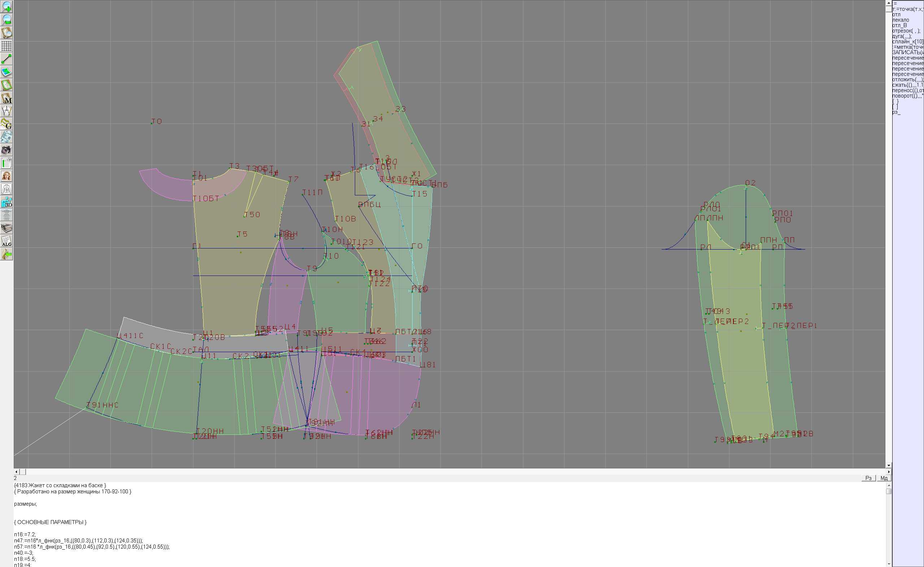Insert the 'ЗАПИСАТЬ' command from list
Screen dimensions: 924x567
[x=907, y=52]
